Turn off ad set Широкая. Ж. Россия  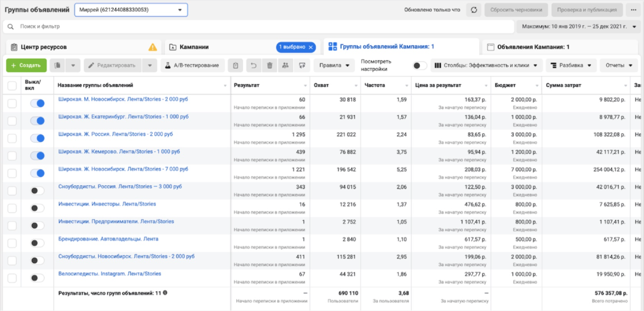pos(37,138)
